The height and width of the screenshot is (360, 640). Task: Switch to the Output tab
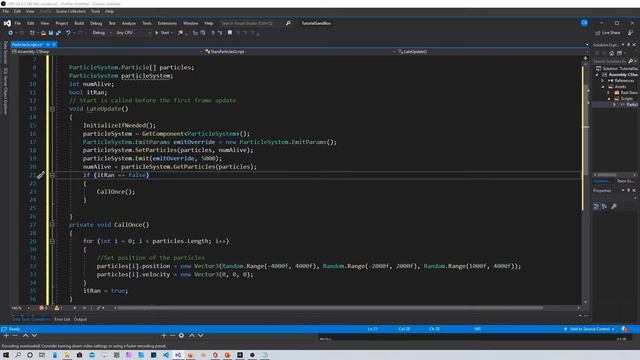(x=80, y=319)
